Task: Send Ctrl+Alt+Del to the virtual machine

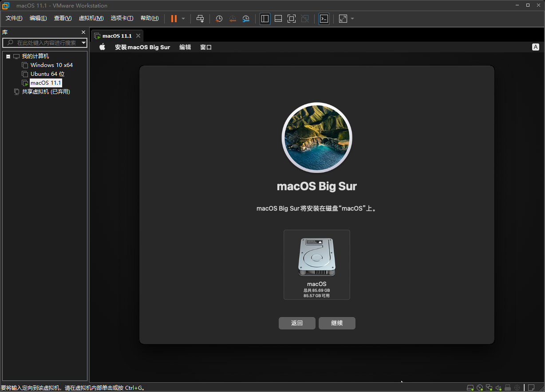Action: [200, 19]
